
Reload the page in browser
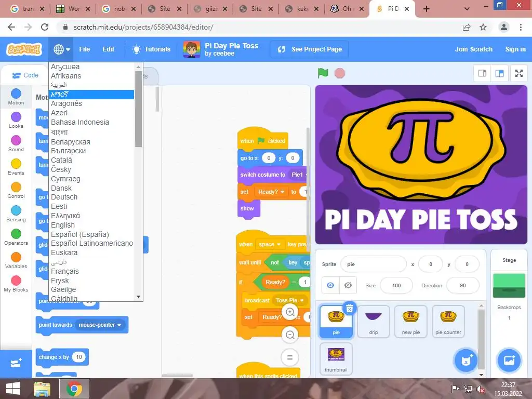point(45,27)
